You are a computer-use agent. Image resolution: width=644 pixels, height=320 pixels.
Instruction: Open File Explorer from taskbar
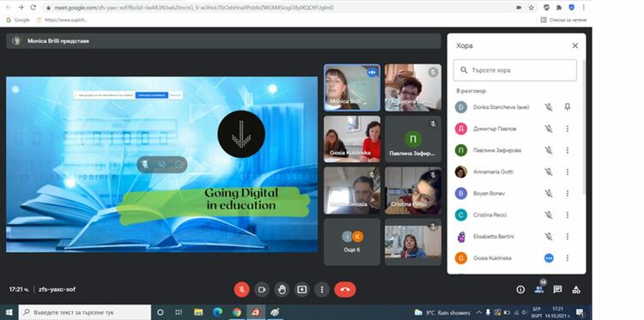198,312
